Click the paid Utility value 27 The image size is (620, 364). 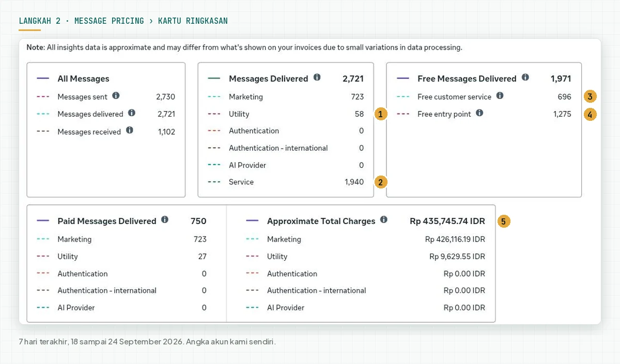(x=202, y=256)
